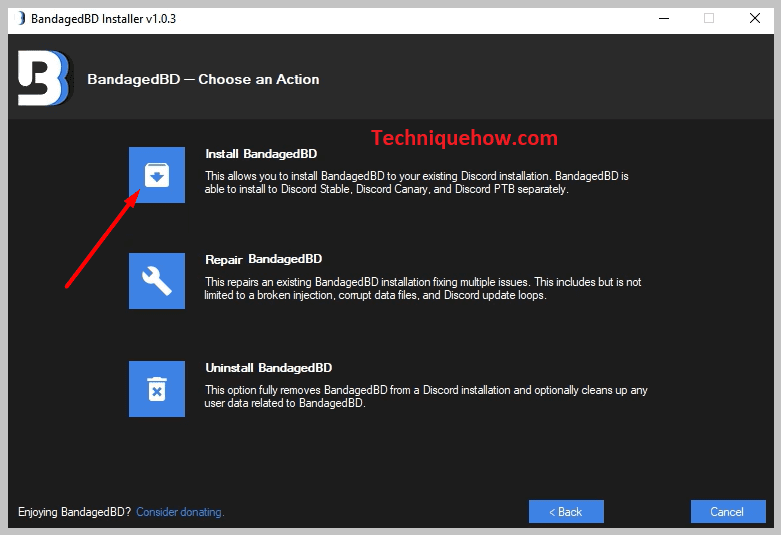Image resolution: width=781 pixels, height=535 pixels.
Task: Click the 'BandagedBD Installer v1.0.3' window title
Action: pos(103,19)
